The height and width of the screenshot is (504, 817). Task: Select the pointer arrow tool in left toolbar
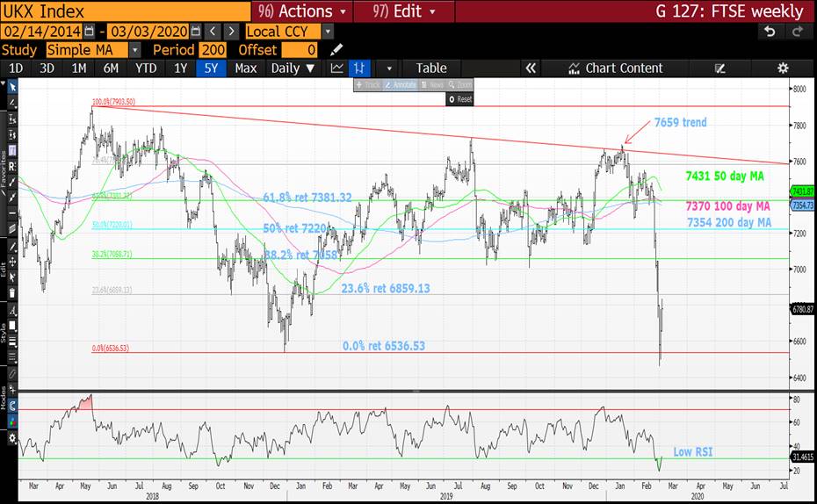pos(12,88)
